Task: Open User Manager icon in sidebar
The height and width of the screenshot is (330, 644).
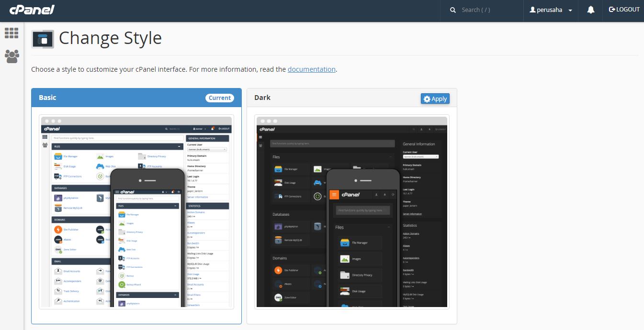Action: click(11, 56)
